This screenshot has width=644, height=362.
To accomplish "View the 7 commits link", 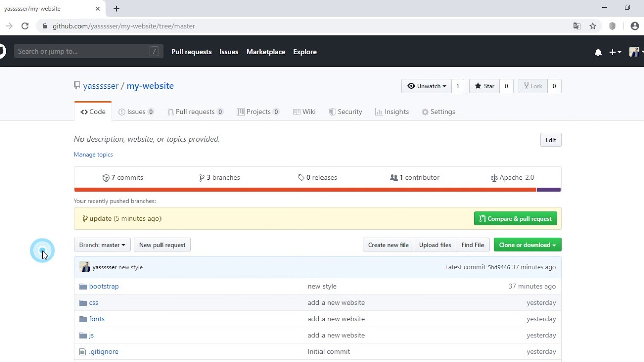I will click(x=123, y=178).
